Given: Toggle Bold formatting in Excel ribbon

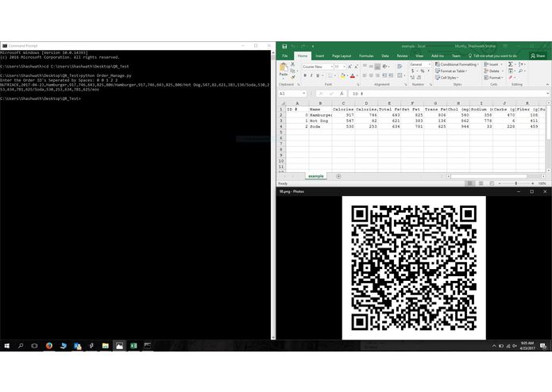Looking at the screenshot, I should 305,75.
